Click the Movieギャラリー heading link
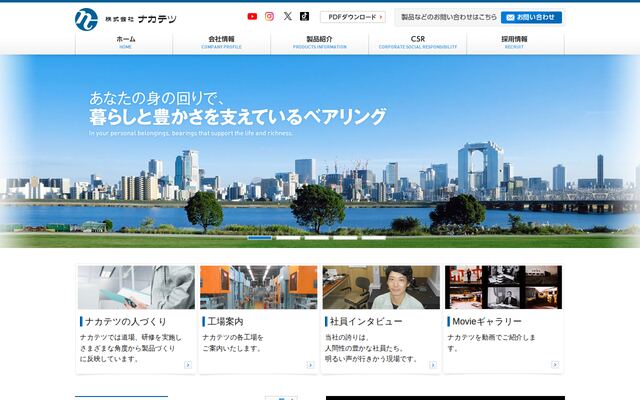The height and width of the screenshot is (400, 640). 487,322
